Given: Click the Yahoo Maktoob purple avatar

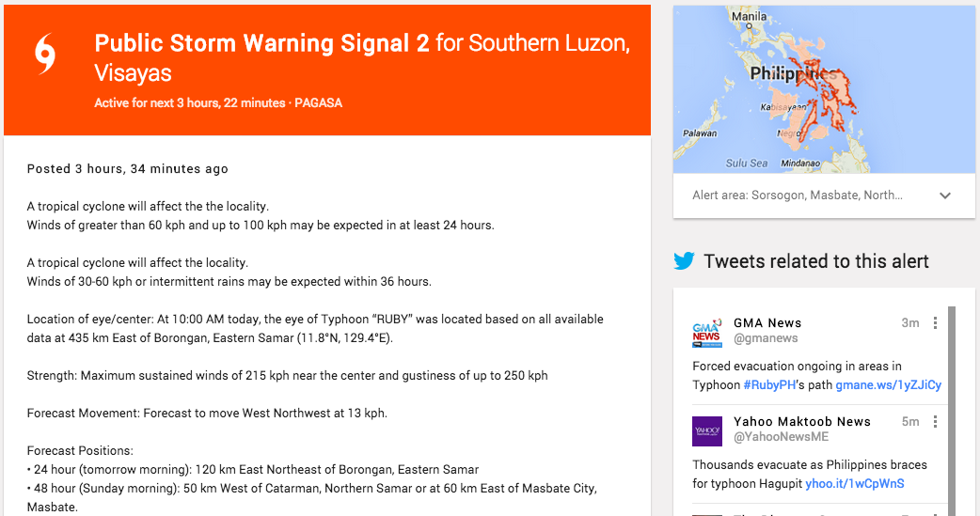Looking at the screenshot, I should coord(707,431).
